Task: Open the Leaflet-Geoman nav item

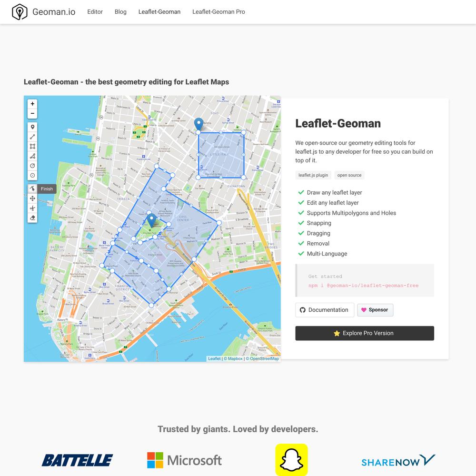Action: coord(159,12)
